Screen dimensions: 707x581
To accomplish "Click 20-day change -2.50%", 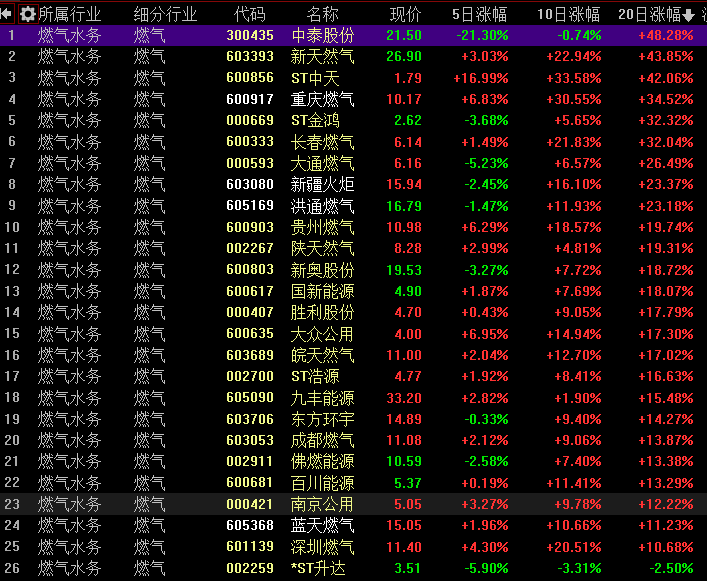I will click(671, 568).
